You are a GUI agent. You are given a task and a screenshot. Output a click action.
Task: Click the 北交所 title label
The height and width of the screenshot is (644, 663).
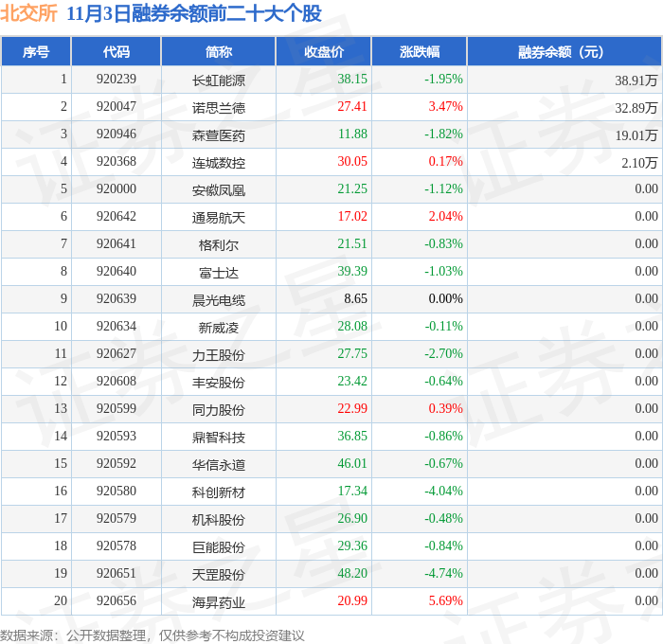[28, 13]
